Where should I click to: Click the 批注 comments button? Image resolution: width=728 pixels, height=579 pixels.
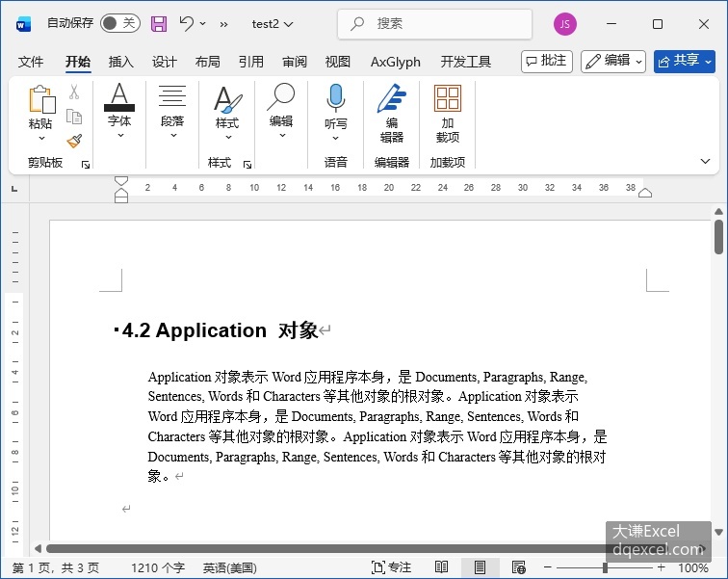547,62
